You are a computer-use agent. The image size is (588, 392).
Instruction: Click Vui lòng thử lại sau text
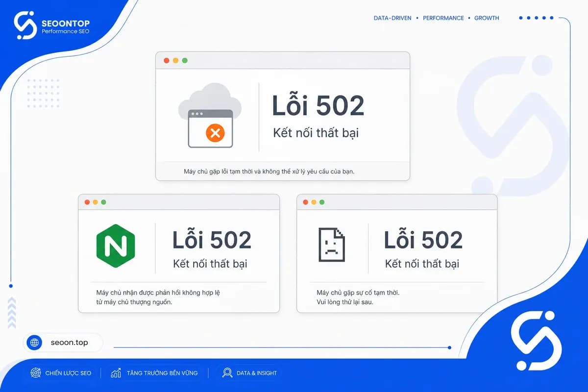[x=344, y=302]
